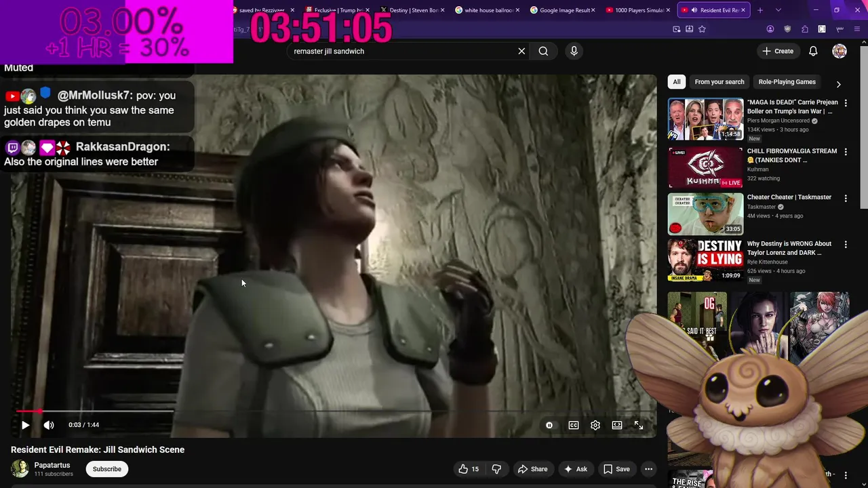This screenshot has height=488, width=868.
Task: Clear the search box with X
Action: 521,51
